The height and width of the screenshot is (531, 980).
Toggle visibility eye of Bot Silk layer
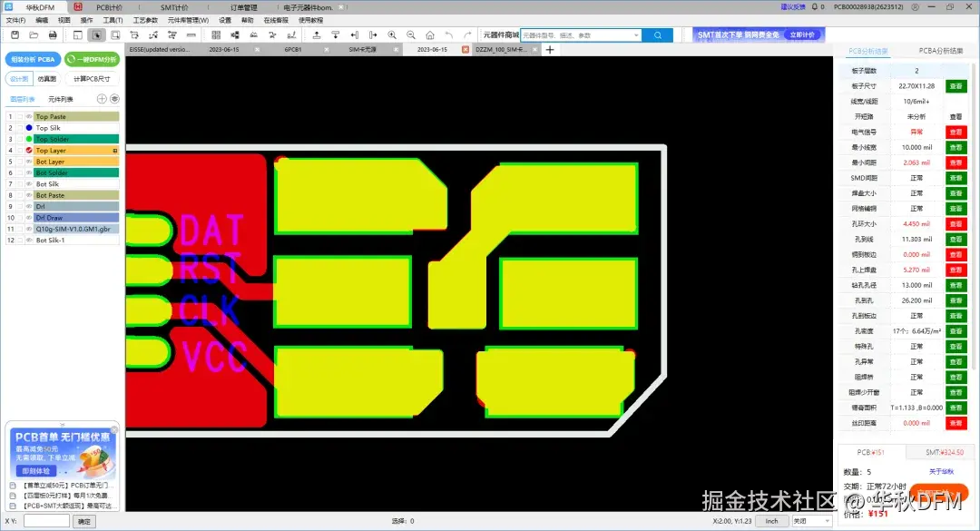pos(29,184)
